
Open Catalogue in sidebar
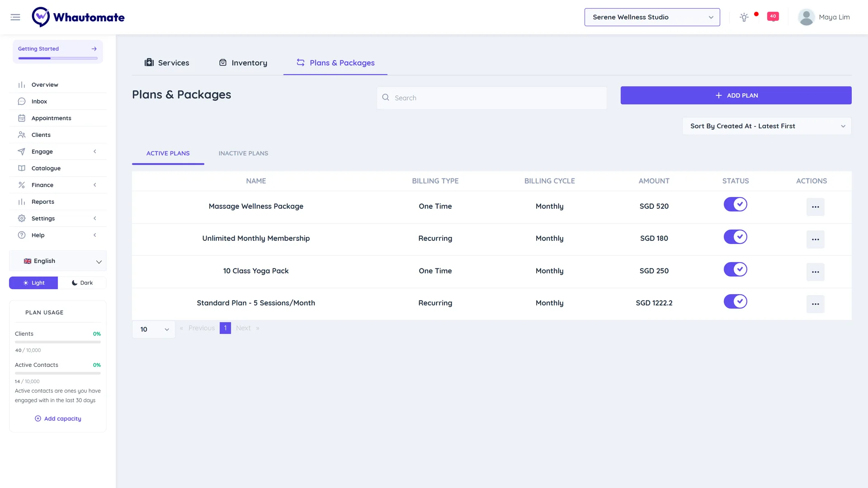[x=58, y=168]
